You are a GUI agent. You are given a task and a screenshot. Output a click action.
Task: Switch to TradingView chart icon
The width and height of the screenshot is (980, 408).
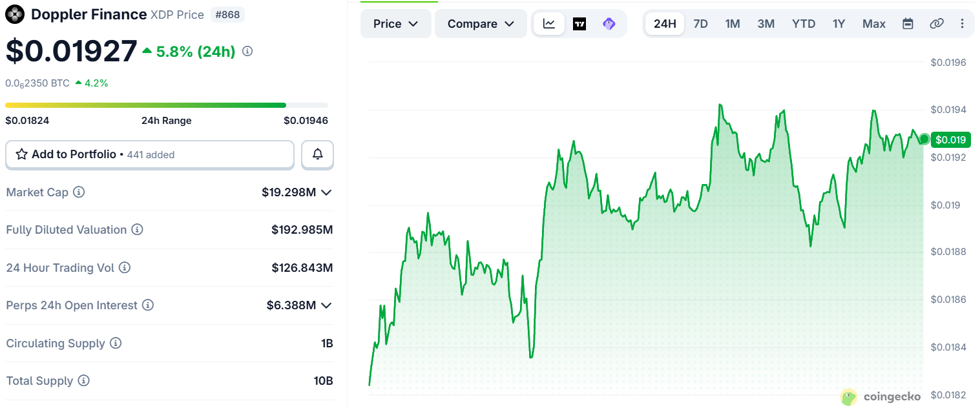click(x=579, y=24)
